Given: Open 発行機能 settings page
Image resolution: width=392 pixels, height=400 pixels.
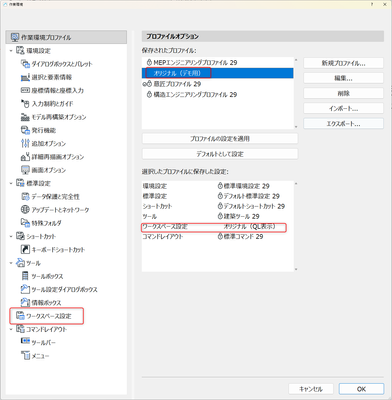Looking at the screenshot, I should click(38, 130).
